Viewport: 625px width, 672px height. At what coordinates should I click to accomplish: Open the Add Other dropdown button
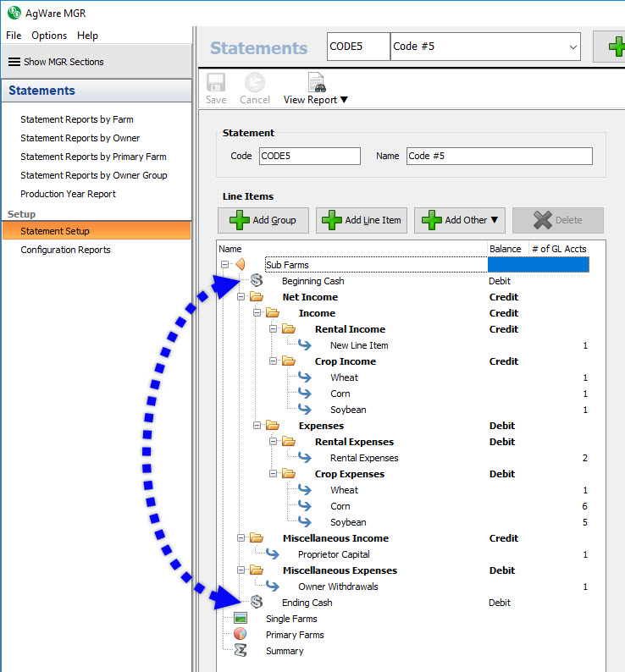(462, 220)
